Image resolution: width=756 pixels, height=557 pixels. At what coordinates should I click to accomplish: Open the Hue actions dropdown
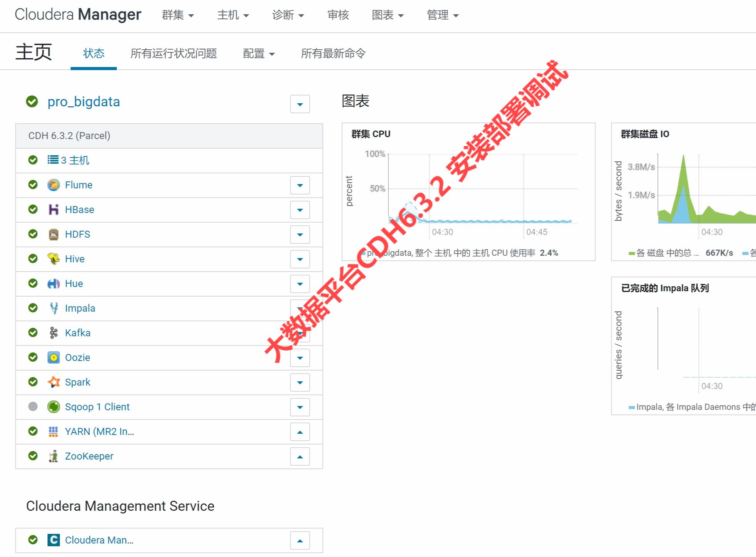pyautogui.click(x=300, y=284)
